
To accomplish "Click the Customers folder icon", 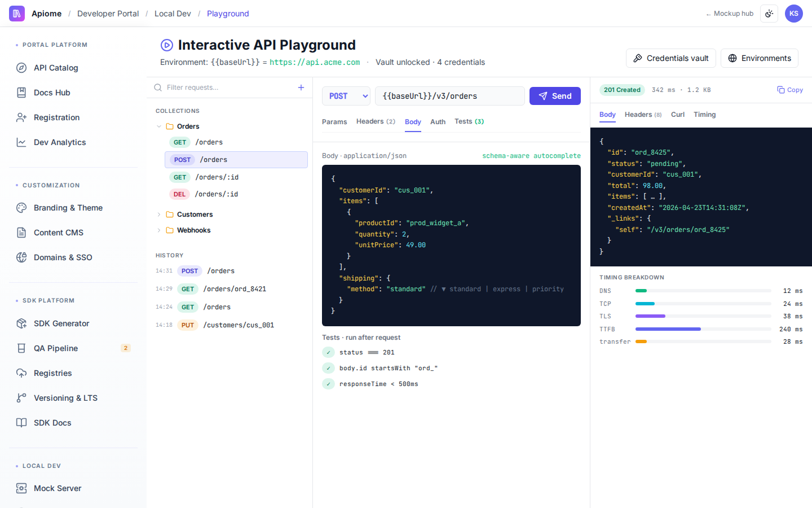I will (x=170, y=214).
